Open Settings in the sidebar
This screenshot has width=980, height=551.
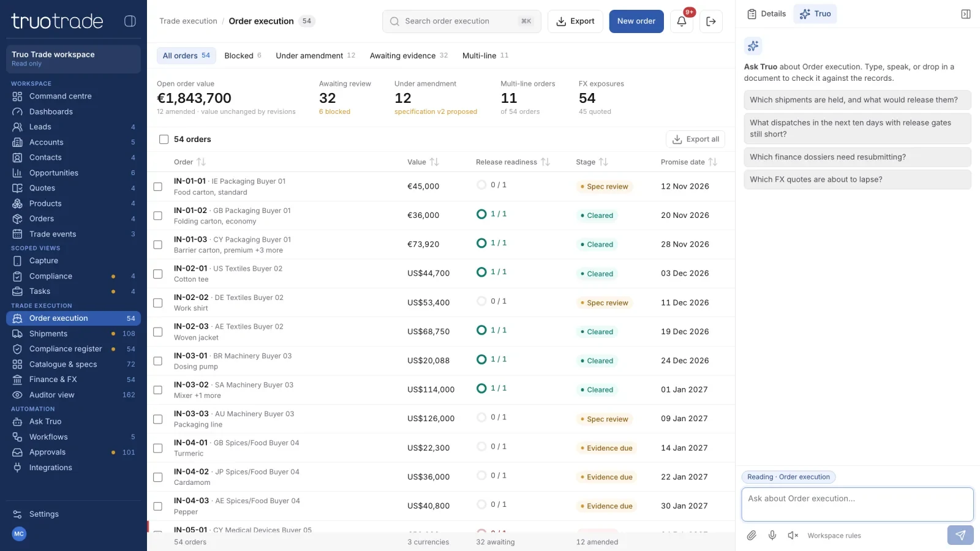[x=73, y=514]
